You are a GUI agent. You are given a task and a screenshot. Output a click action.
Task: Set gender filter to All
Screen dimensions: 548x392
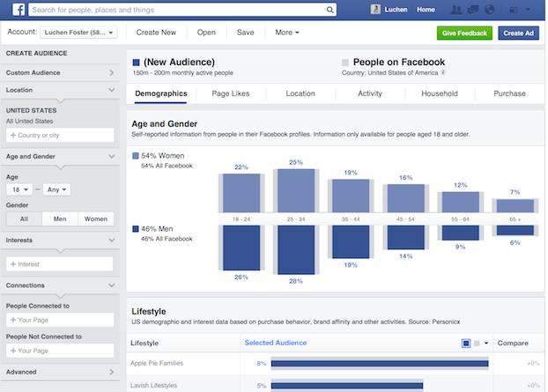(x=24, y=219)
